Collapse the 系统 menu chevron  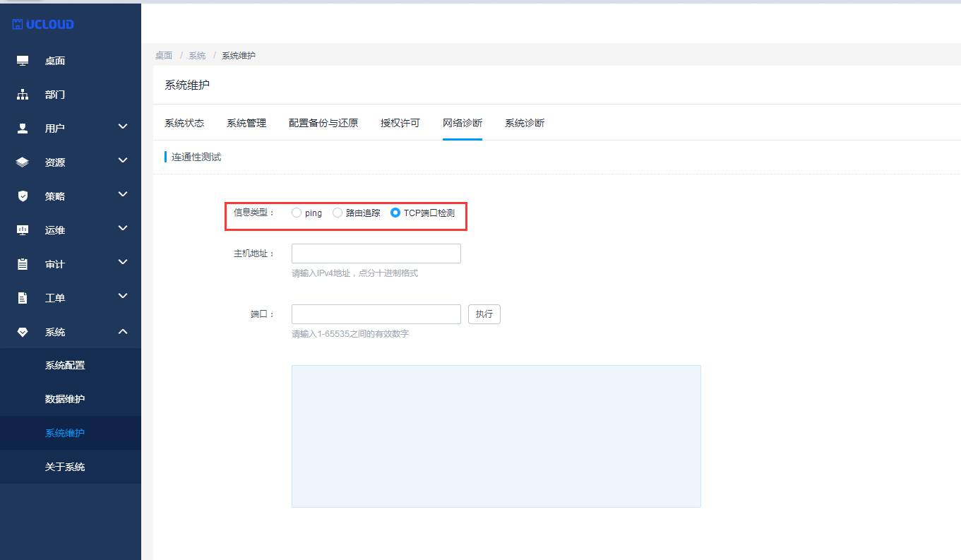pos(123,331)
